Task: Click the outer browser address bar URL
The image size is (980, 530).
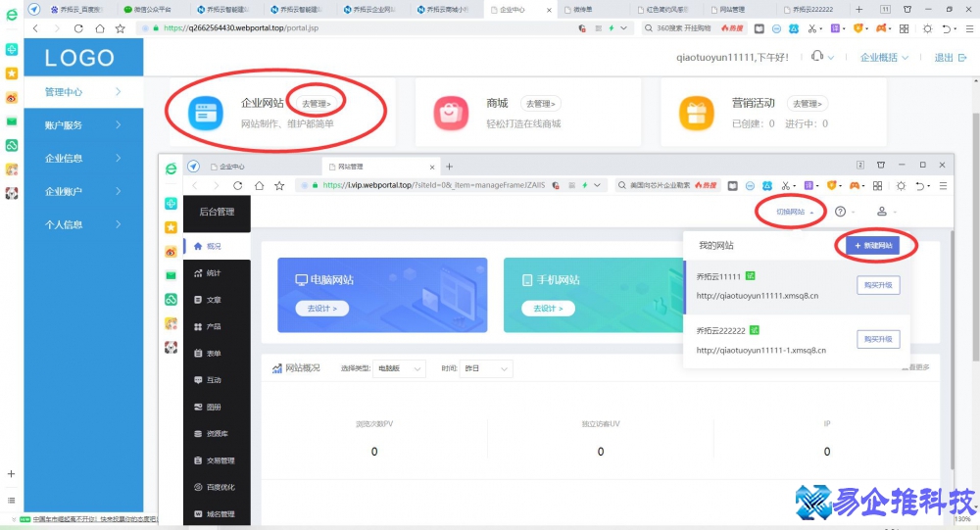Action: pos(241,28)
